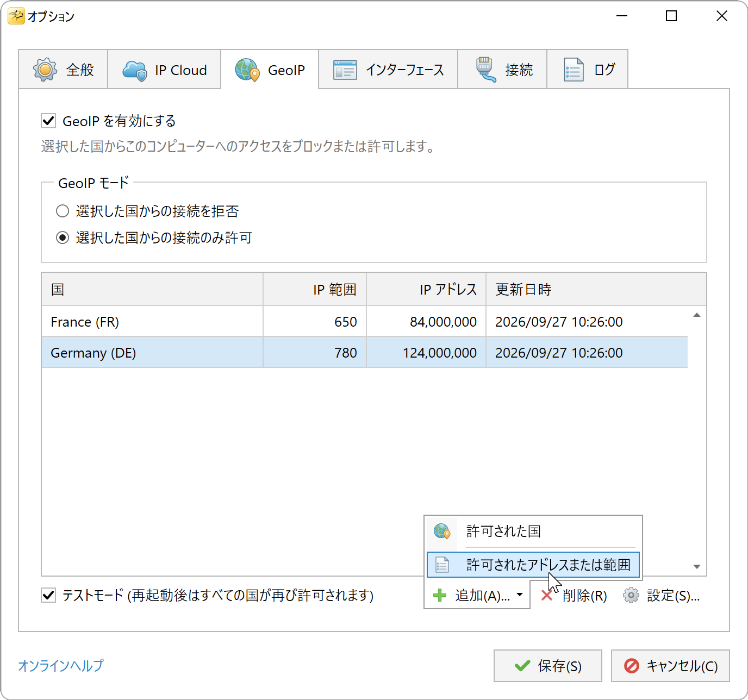
Task: Click the green plus icon for 追加
Action: (x=440, y=596)
